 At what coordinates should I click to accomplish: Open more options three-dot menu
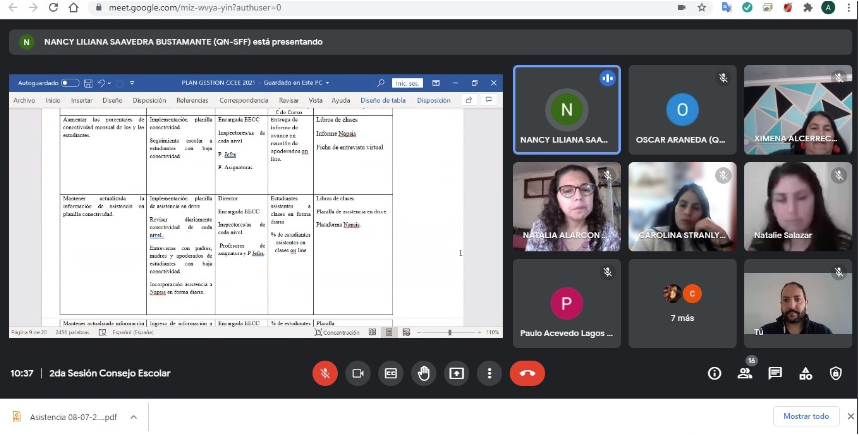click(x=489, y=373)
